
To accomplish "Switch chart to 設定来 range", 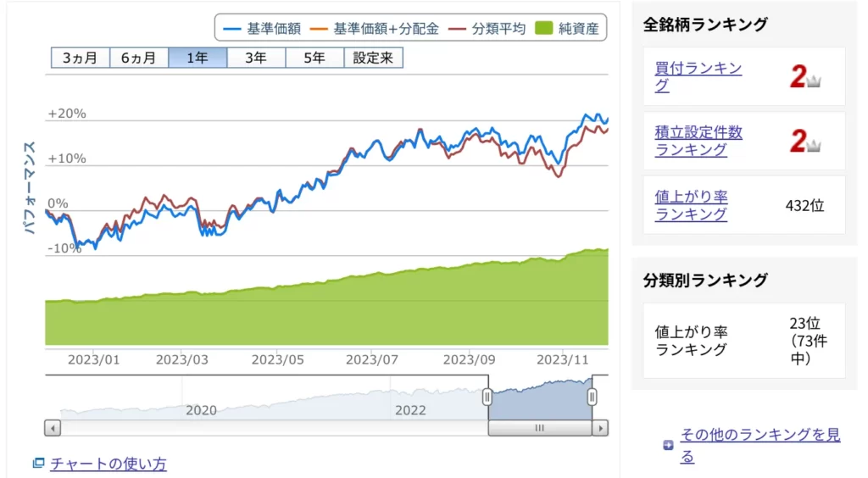I will pyautogui.click(x=373, y=58).
